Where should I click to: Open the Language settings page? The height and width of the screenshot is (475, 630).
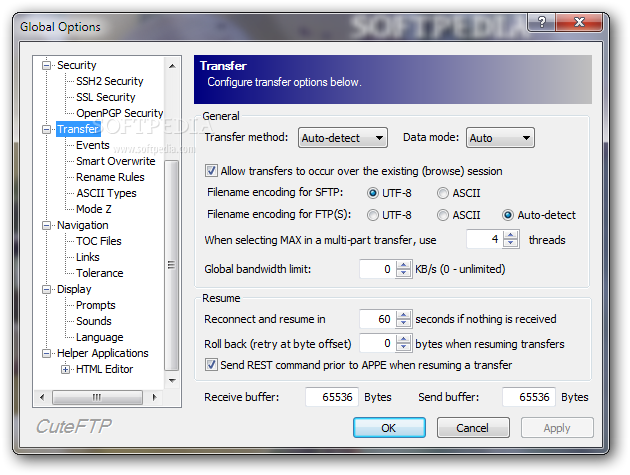(x=100, y=338)
